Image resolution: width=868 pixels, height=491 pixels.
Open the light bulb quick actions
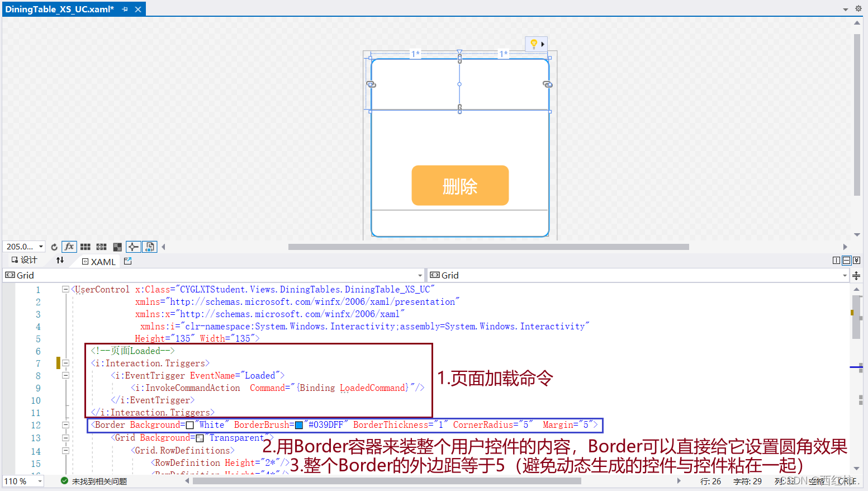534,44
